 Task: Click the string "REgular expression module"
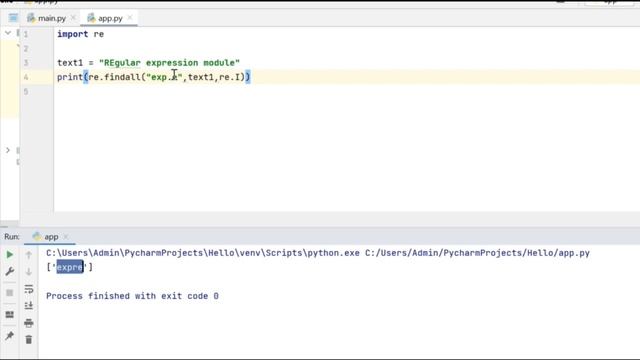click(x=169, y=63)
